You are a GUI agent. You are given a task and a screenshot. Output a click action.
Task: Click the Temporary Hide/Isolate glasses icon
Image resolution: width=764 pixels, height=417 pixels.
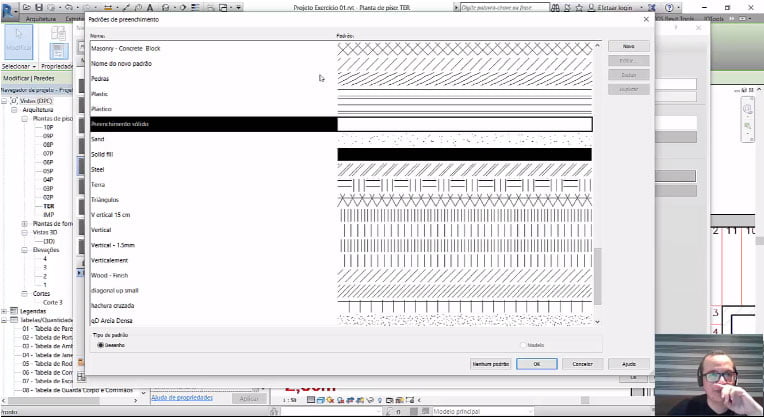(370, 400)
